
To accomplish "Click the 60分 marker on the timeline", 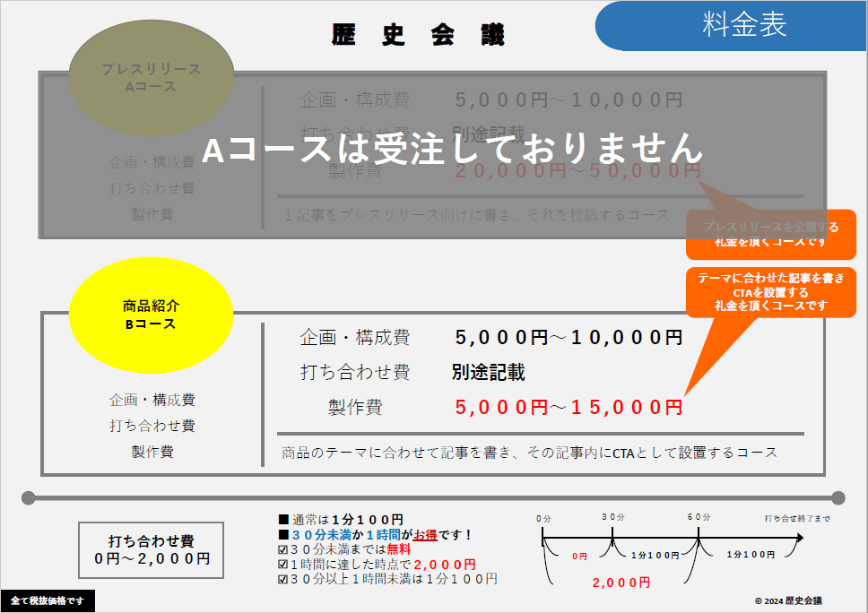I will (x=699, y=518).
